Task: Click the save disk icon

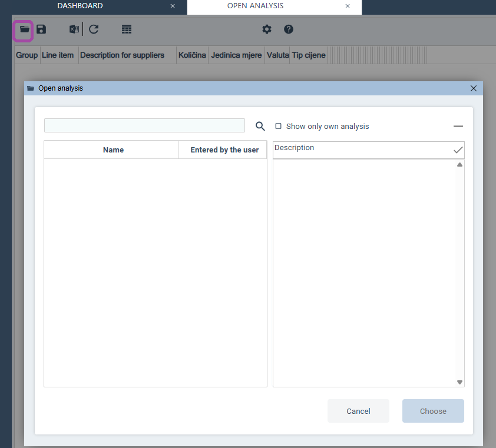Action: tap(41, 29)
